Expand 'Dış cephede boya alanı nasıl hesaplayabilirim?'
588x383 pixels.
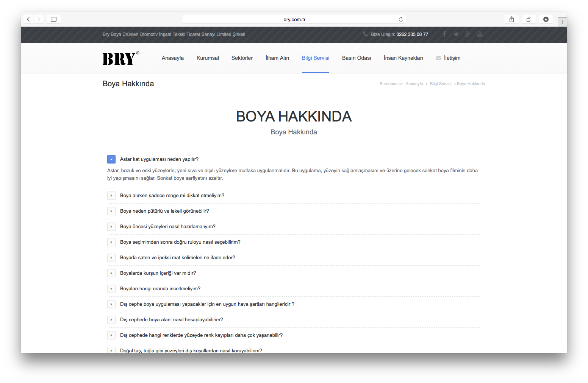click(x=111, y=320)
